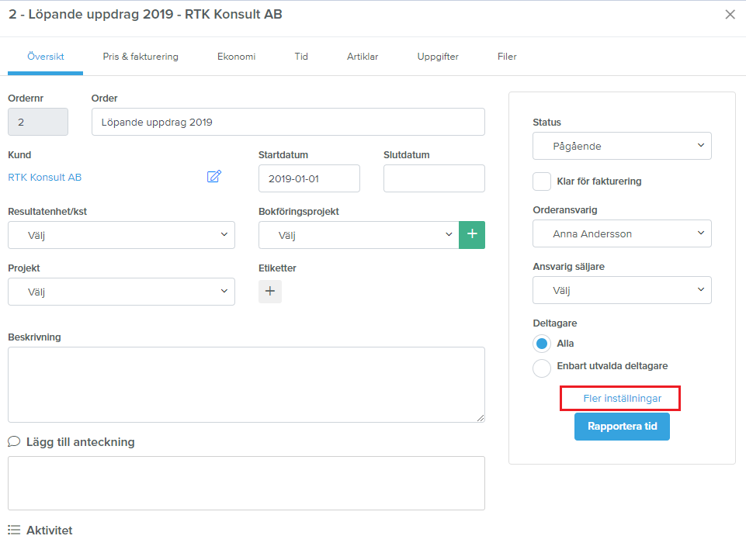Open the RTK Konsult AB customer link
Screen dimensions: 746x560
point(45,178)
